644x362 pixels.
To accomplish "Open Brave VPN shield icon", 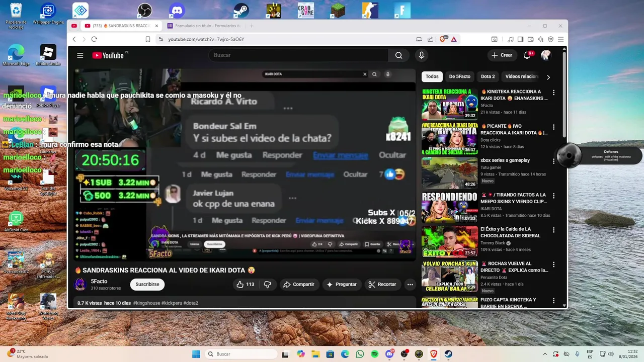I will click(x=550, y=39).
